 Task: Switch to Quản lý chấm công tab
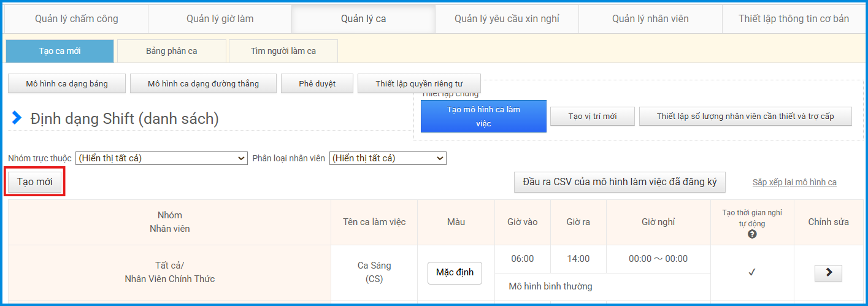(77, 19)
